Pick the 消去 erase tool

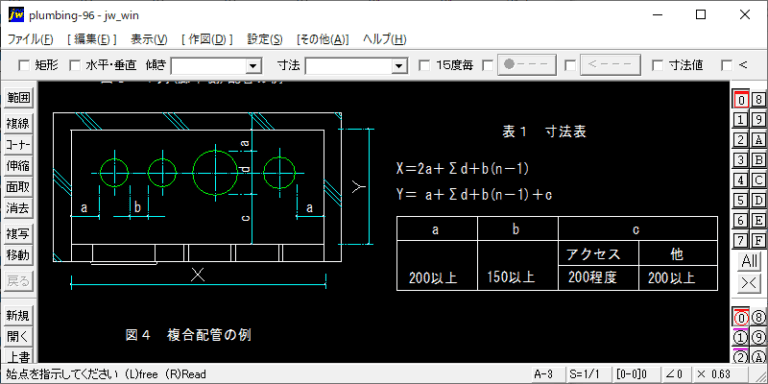[19, 208]
